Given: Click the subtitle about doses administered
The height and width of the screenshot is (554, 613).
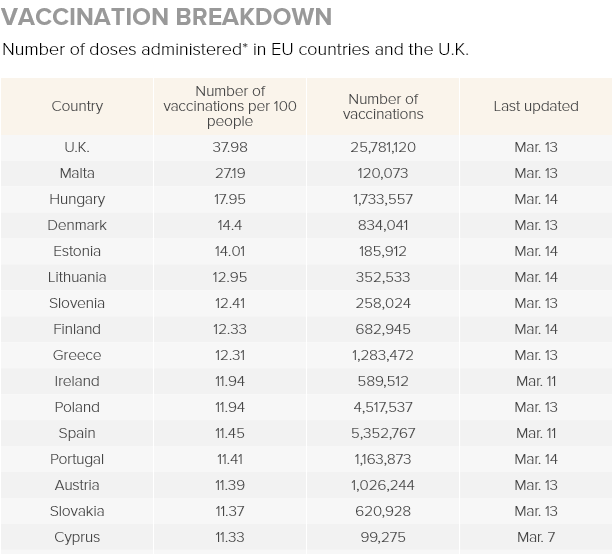Looking at the screenshot, I should tap(236, 49).
